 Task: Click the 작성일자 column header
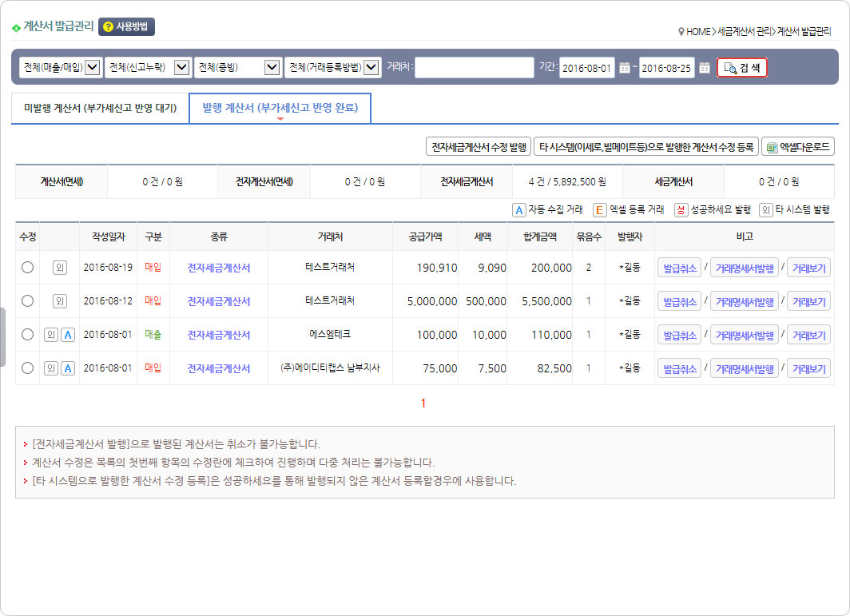click(108, 237)
